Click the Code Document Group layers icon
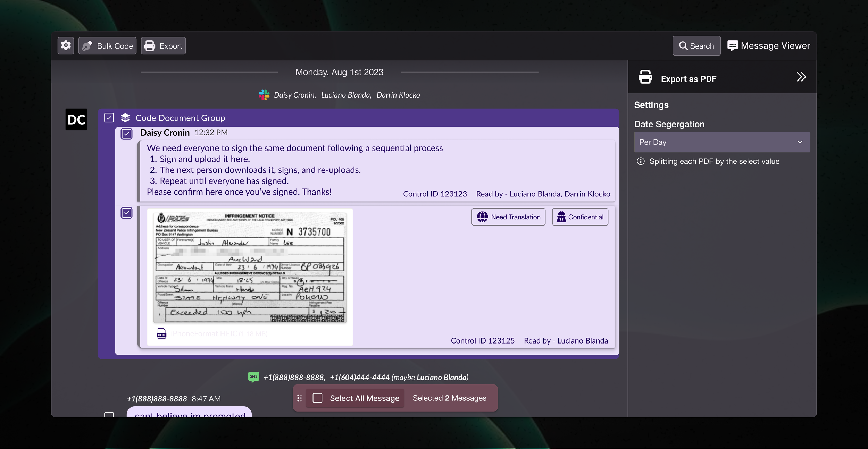Viewport: 868px width, 449px height. [125, 118]
